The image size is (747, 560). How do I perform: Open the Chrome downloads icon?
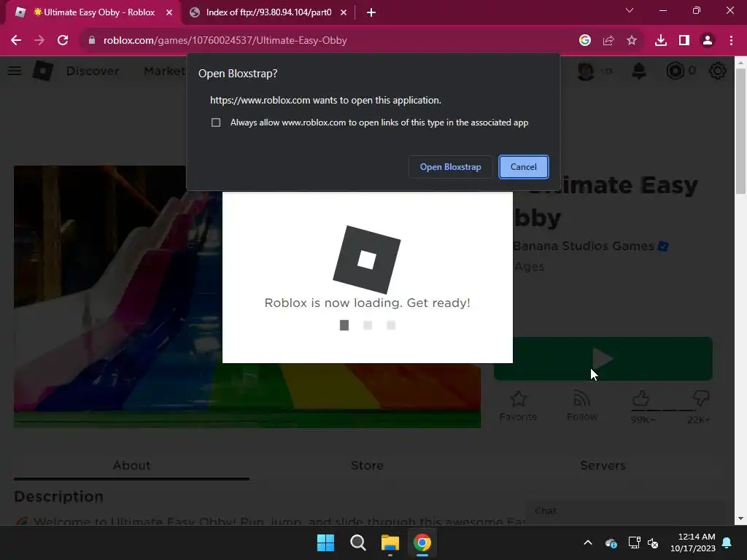click(661, 41)
